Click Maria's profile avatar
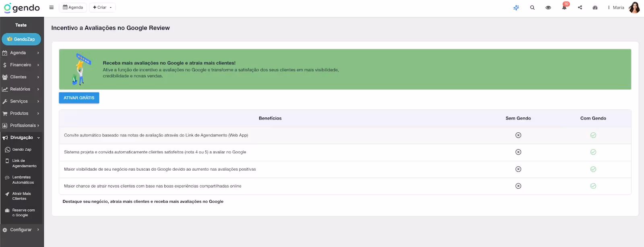Image resolution: width=644 pixels, height=247 pixels. 634,7
